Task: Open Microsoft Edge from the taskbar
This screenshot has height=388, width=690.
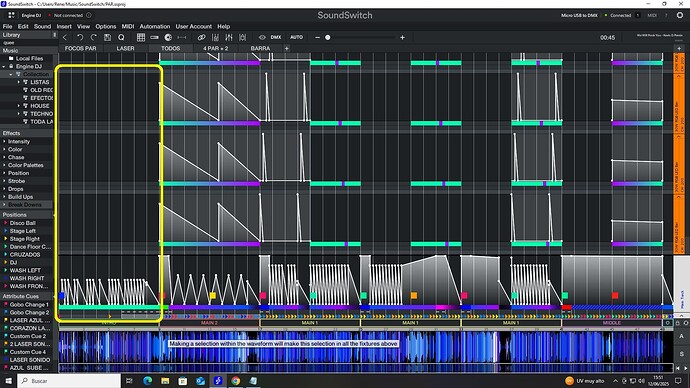Action: click(147, 381)
